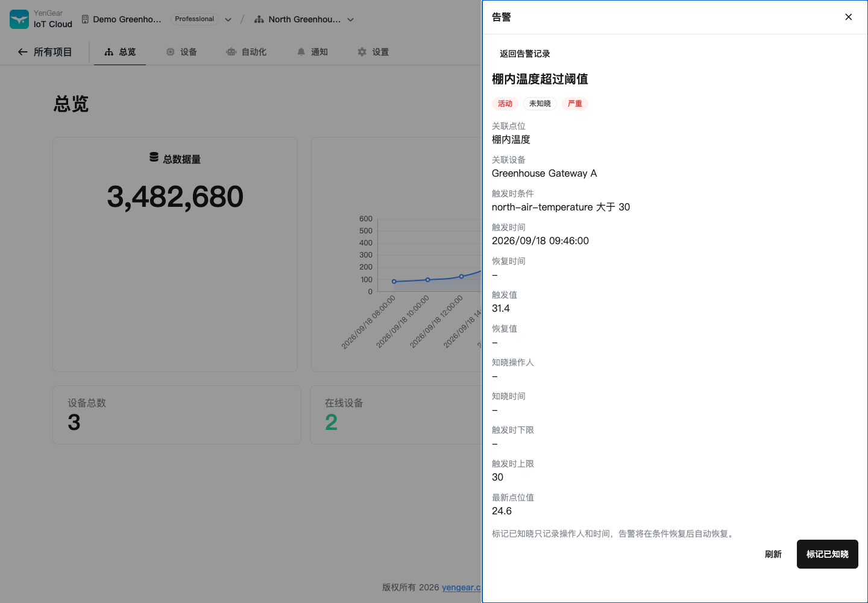Click the alert title 棚内温度超过阈值
The height and width of the screenshot is (603, 868).
click(540, 79)
